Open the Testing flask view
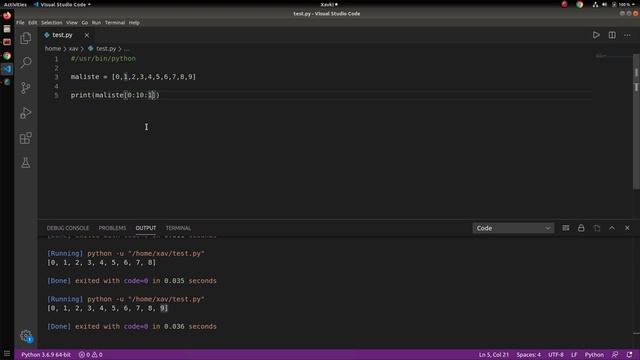This screenshot has height=360, width=640. (x=26, y=163)
